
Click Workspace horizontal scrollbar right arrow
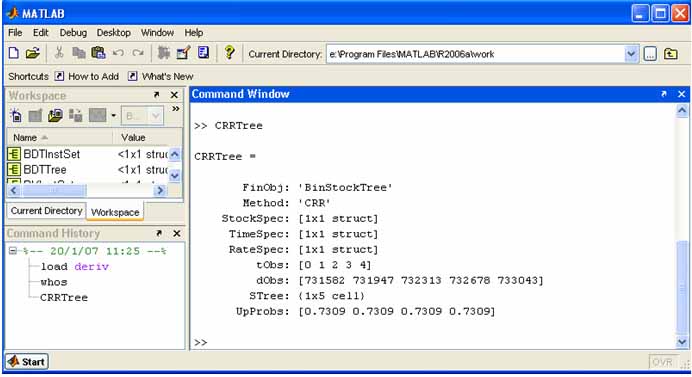(160, 190)
